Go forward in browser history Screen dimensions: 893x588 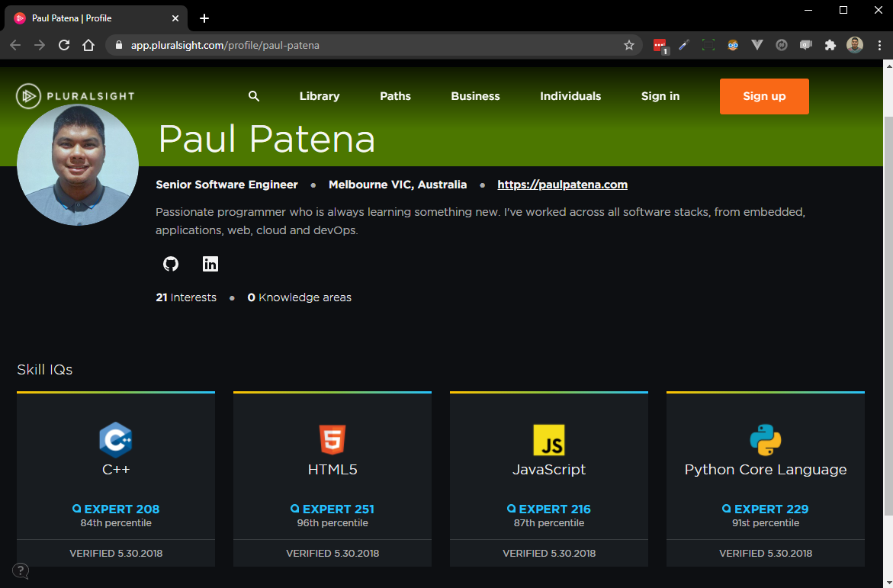click(x=40, y=45)
